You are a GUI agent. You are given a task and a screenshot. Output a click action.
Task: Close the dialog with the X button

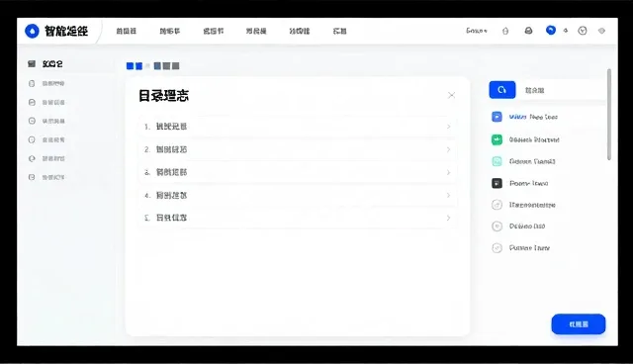pyautogui.click(x=452, y=95)
